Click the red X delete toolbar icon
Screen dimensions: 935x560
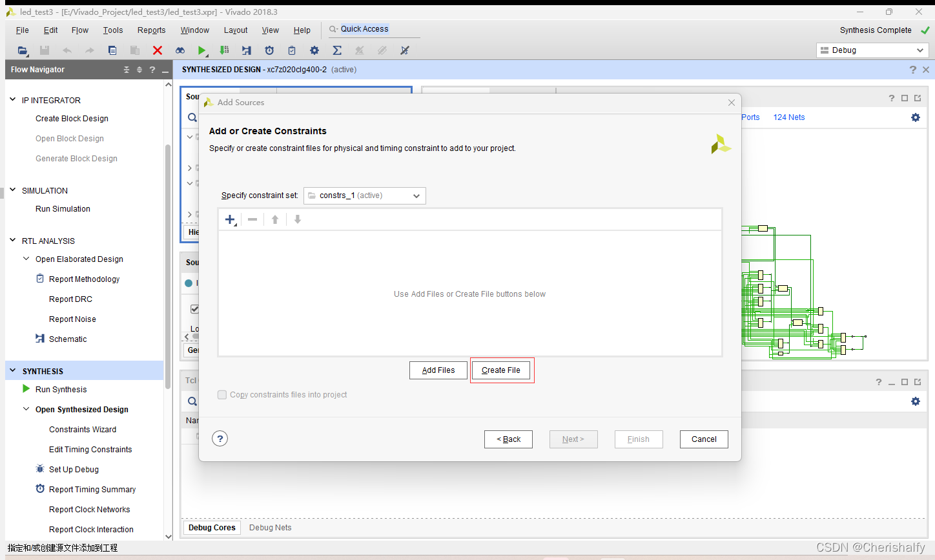click(157, 50)
